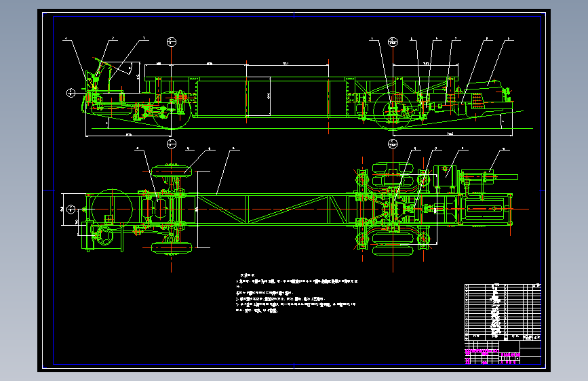Viewport: 588px width, 381px height.
Task: Select the lower front tire in the plan view
Action: click(x=172, y=248)
